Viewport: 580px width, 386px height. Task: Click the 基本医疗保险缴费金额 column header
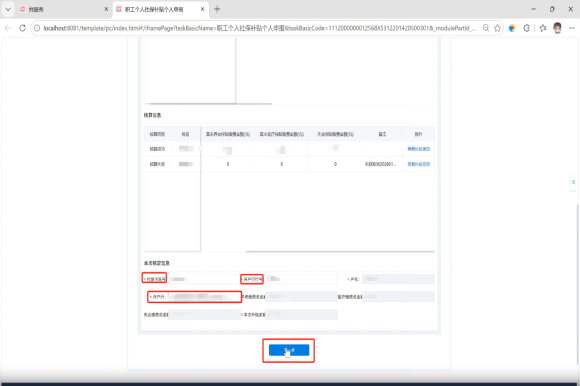click(281, 134)
